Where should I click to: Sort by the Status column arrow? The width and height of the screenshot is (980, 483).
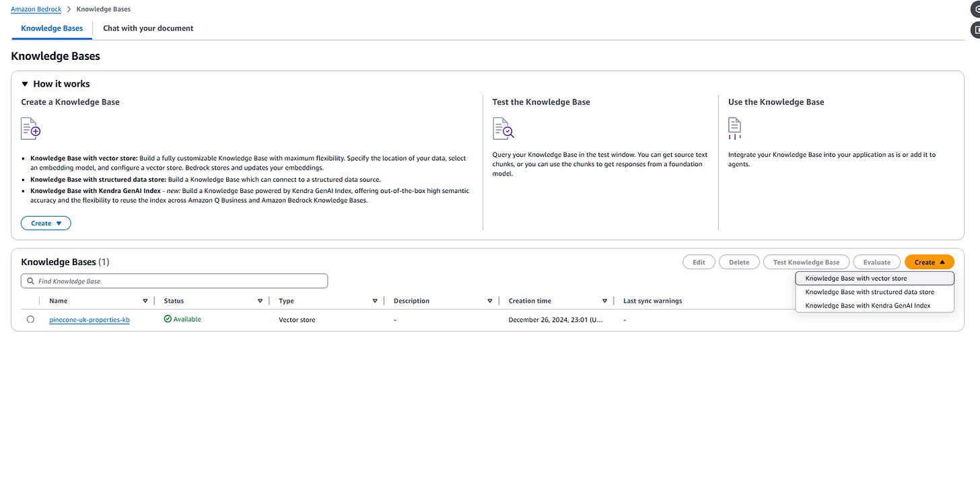260,301
